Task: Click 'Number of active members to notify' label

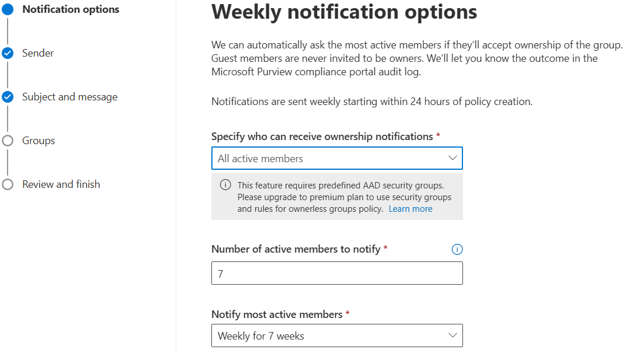Action: click(296, 249)
